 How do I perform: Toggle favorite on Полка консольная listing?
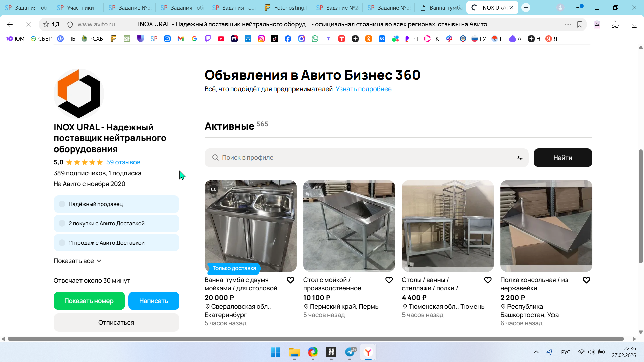tap(586, 280)
